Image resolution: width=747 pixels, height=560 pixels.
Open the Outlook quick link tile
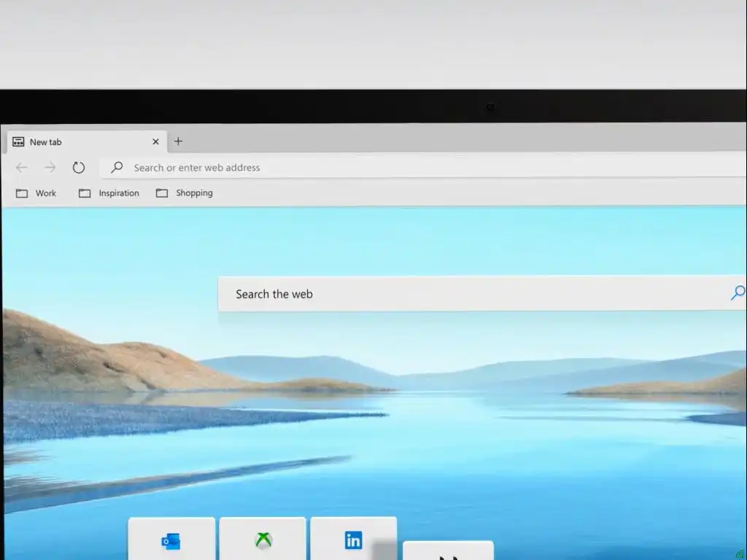click(171, 539)
